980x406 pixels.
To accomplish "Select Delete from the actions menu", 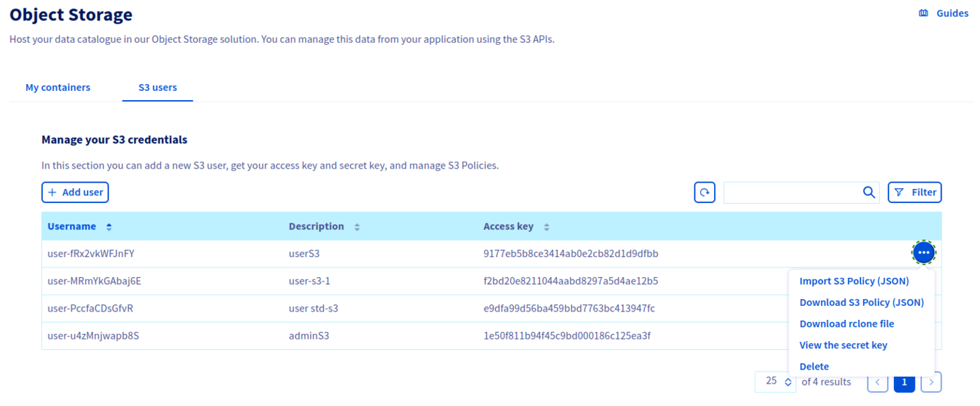I will click(x=814, y=366).
